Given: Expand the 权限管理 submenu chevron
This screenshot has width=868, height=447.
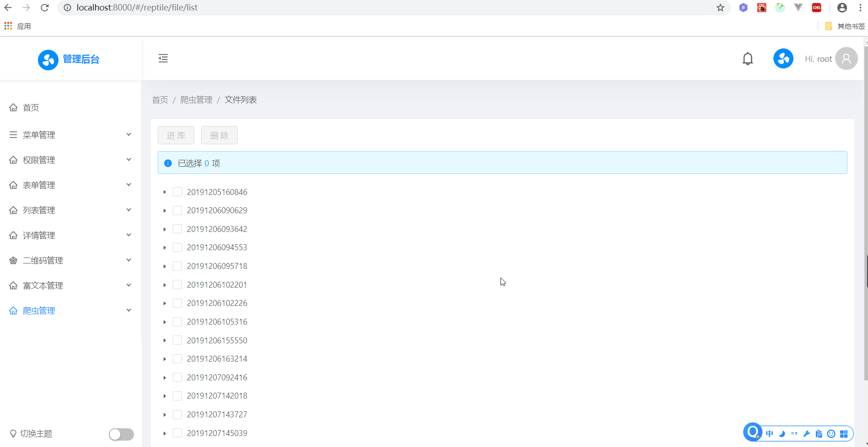Looking at the screenshot, I should coord(129,159).
